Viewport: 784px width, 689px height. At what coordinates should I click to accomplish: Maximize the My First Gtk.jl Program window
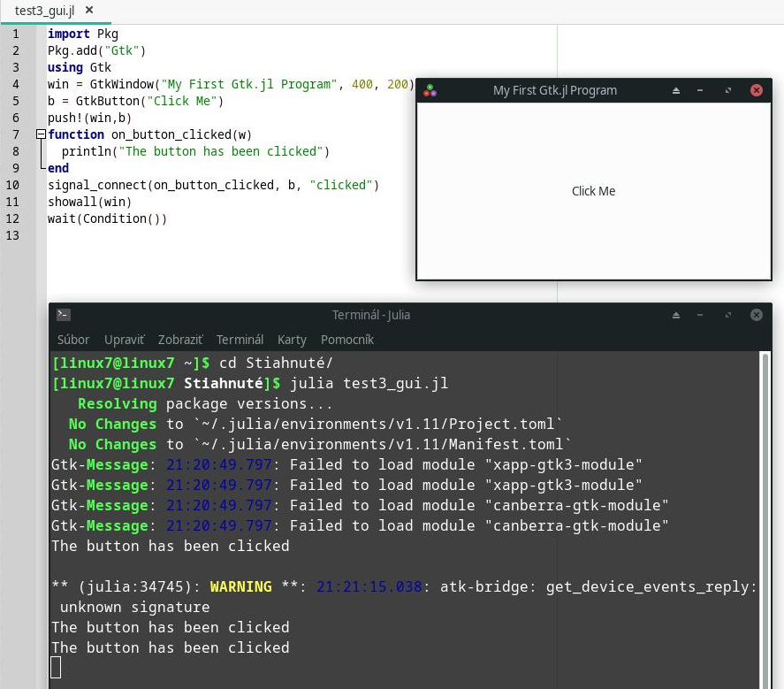pyautogui.click(x=728, y=90)
